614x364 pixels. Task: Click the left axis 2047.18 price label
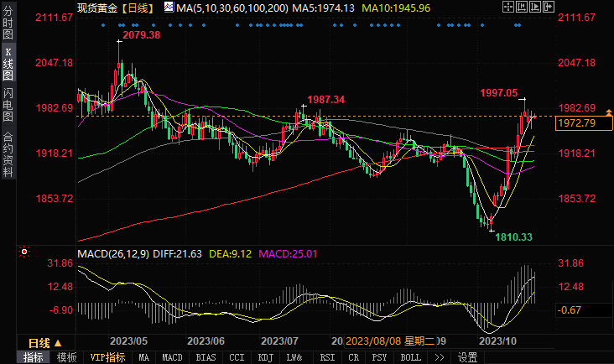(54, 63)
